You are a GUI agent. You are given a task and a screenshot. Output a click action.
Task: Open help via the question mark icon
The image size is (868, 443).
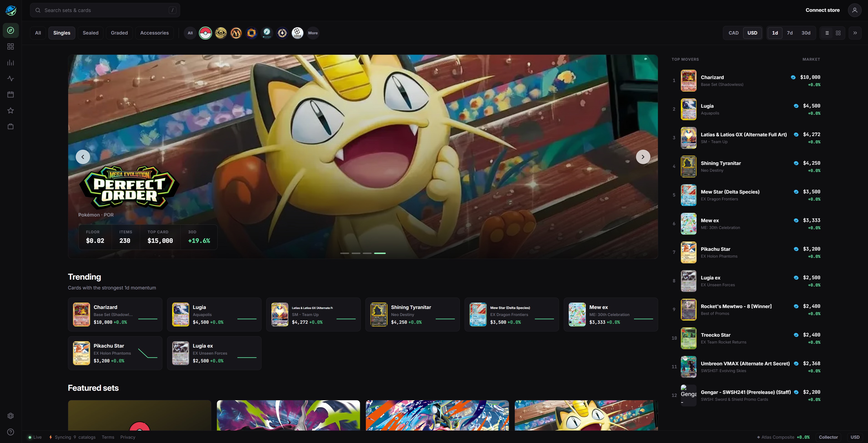[x=11, y=432]
